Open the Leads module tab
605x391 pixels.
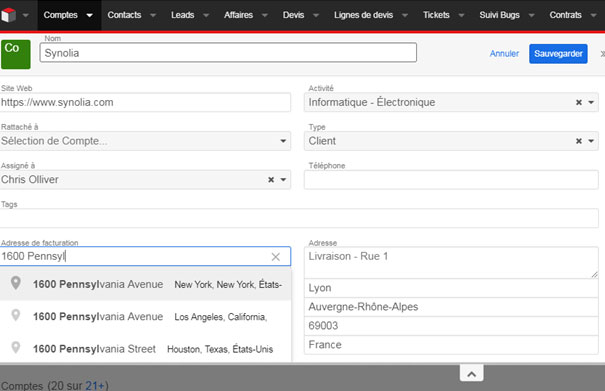pos(183,15)
